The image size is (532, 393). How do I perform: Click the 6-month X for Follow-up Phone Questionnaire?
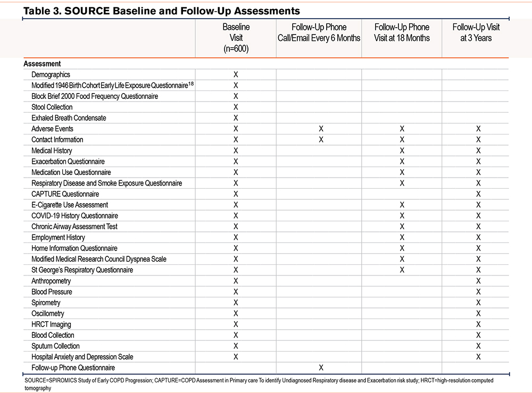click(x=321, y=367)
